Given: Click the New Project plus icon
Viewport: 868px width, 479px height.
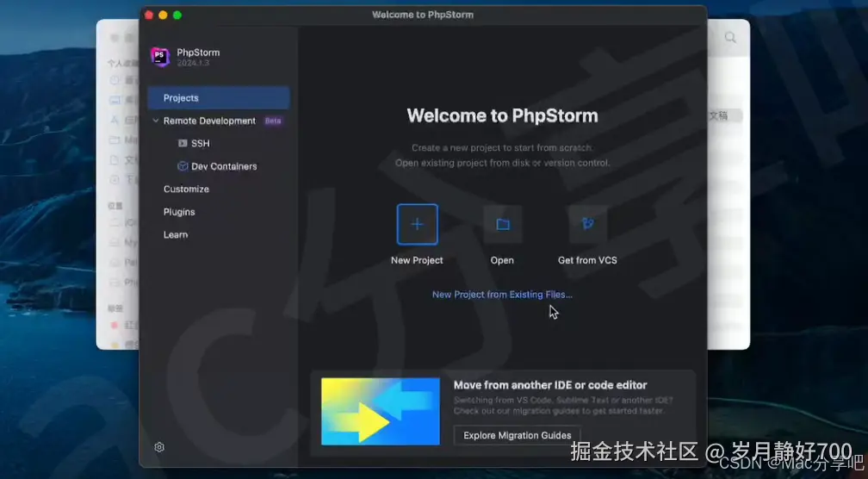Looking at the screenshot, I should pyautogui.click(x=417, y=224).
